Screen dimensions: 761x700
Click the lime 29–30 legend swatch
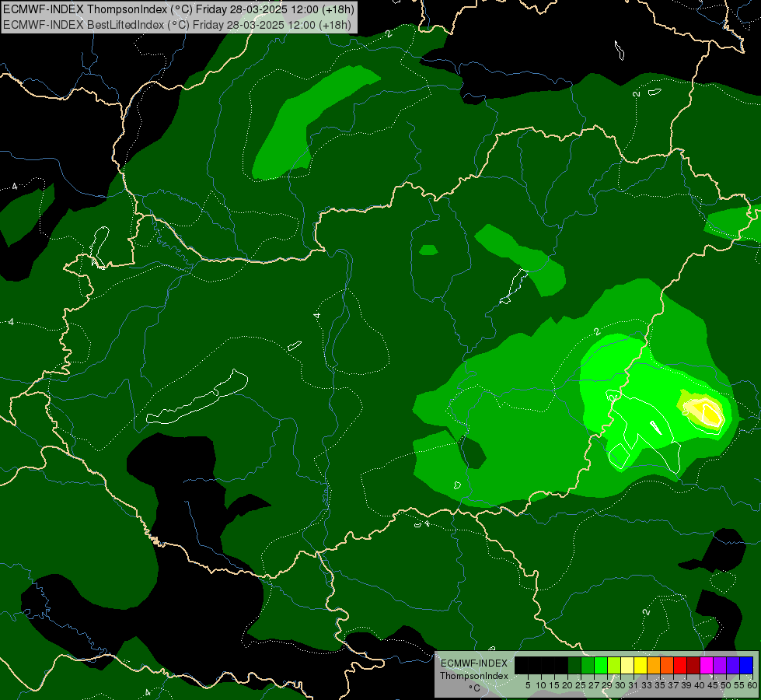tap(614, 666)
